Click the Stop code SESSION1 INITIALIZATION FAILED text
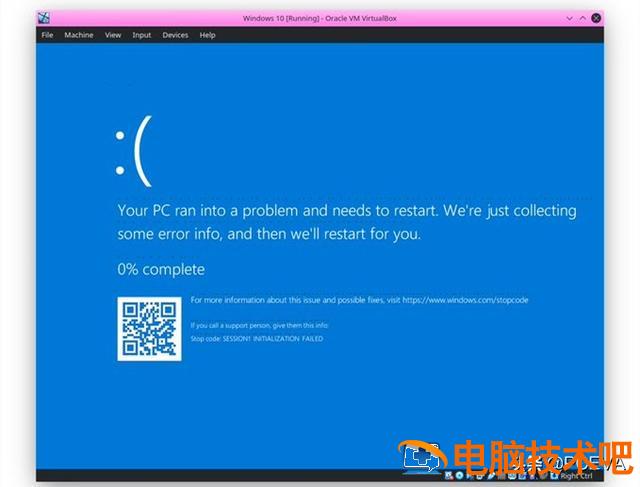 (x=257, y=339)
